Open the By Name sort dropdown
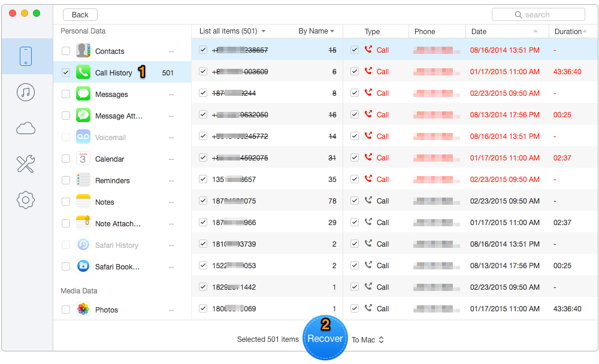 (x=316, y=31)
